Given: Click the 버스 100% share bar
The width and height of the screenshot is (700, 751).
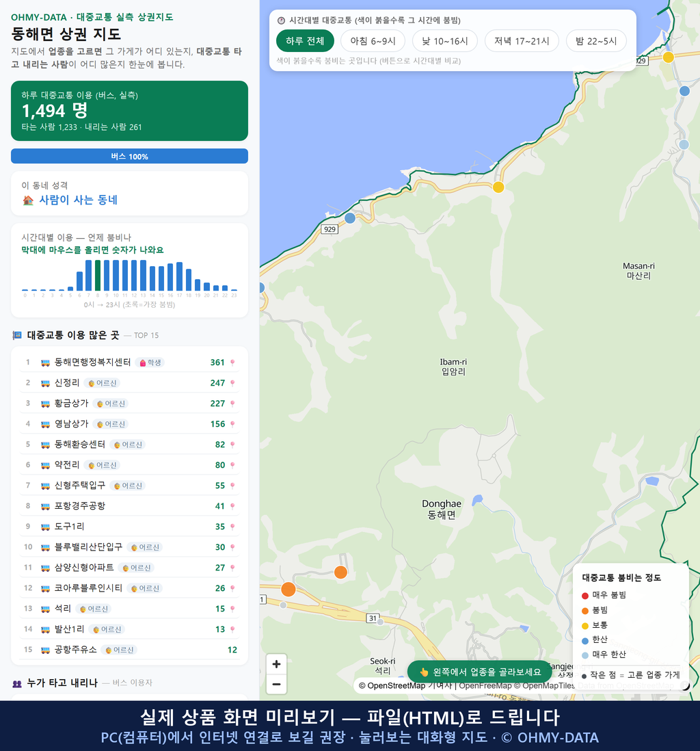Looking at the screenshot, I should 129,156.
